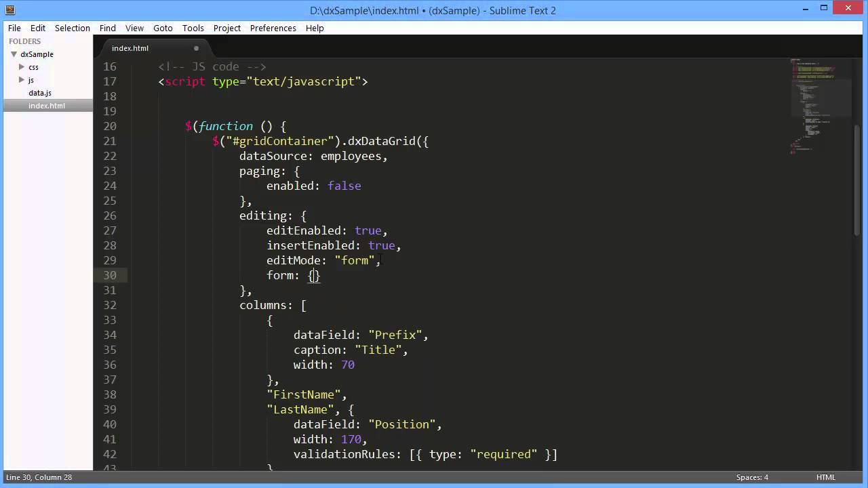Click the insertEnabled property
The height and width of the screenshot is (488, 868).
[311, 245]
